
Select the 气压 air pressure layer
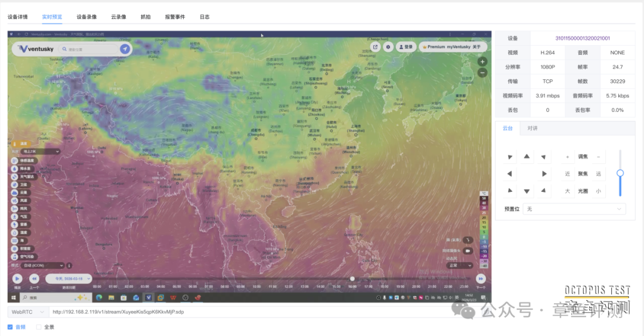(x=20, y=217)
